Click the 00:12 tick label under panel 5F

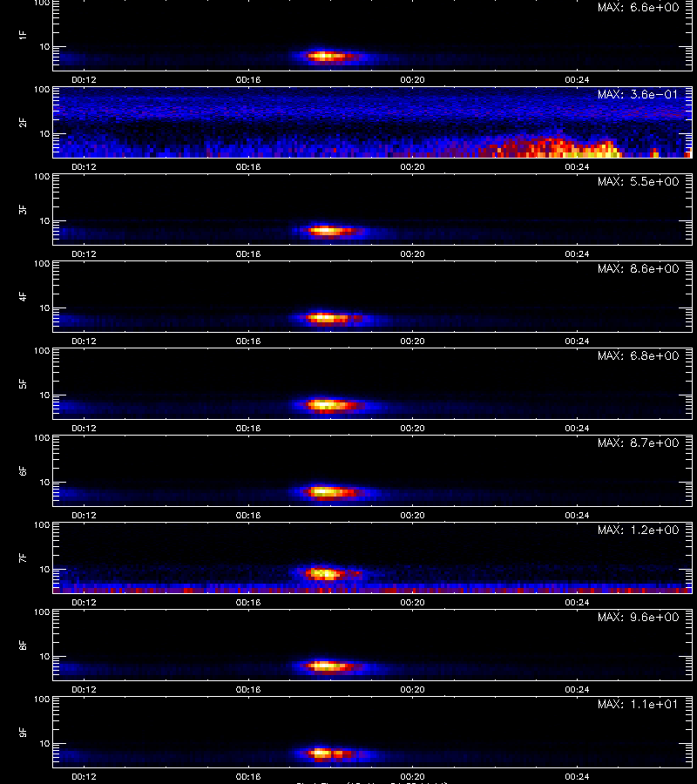point(84,429)
